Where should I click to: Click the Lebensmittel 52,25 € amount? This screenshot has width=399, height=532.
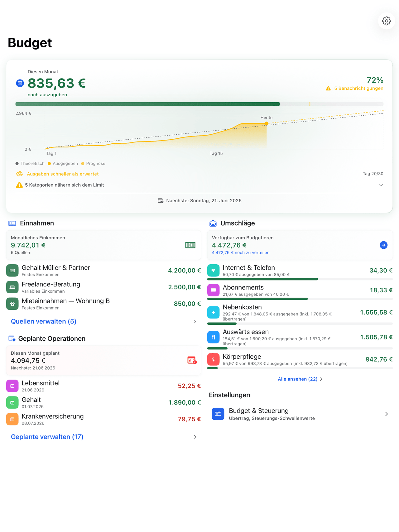(x=189, y=386)
